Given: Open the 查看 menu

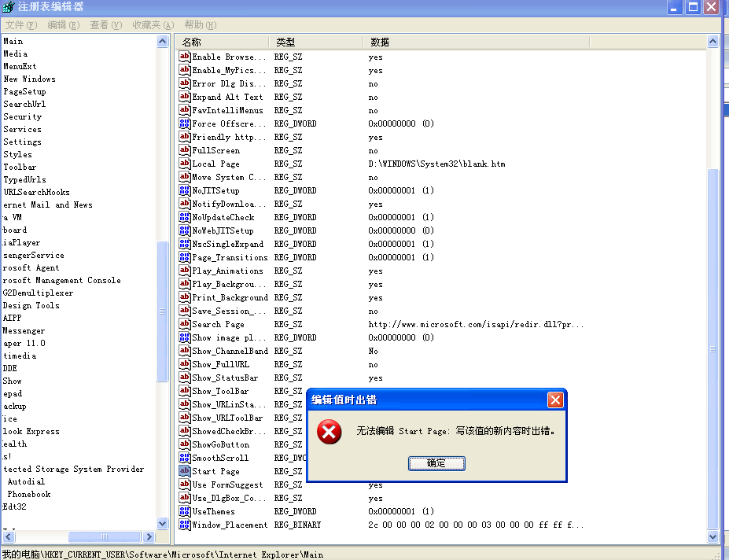Looking at the screenshot, I should tap(106, 25).
